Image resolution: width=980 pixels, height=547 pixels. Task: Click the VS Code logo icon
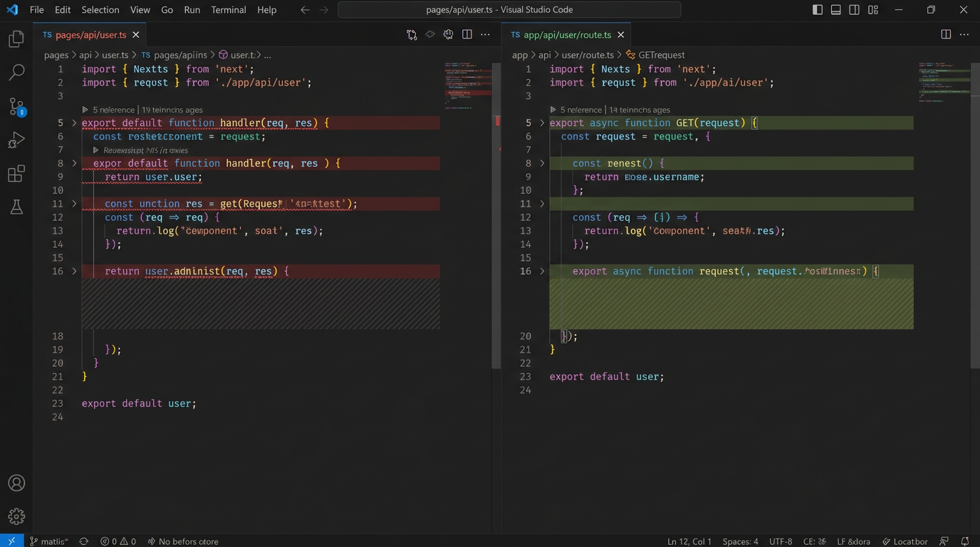[x=12, y=10]
